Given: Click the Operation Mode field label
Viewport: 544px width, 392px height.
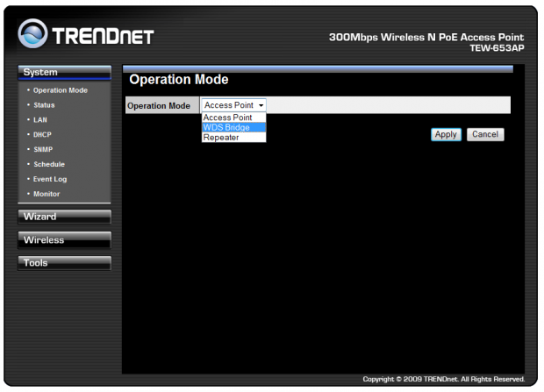Looking at the screenshot, I should (159, 106).
